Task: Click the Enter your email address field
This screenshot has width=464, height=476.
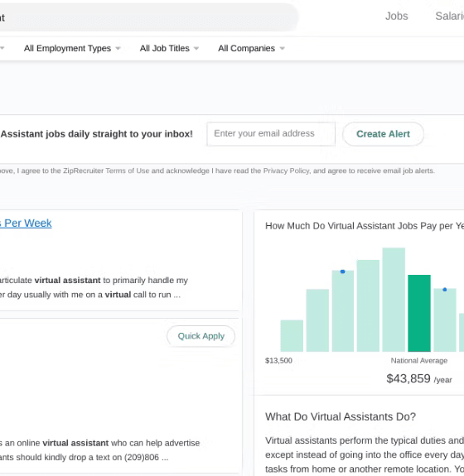Action: click(x=271, y=133)
